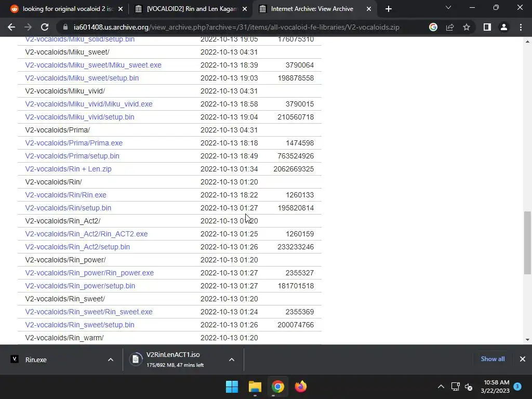Open the browser side panel
This screenshot has height=399, width=532.
point(487,27)
